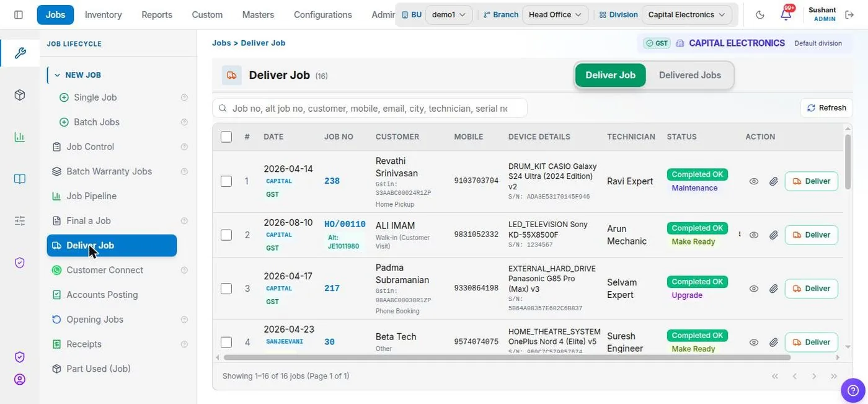Open help icon next to Final a Job

(x=184, y=221)
